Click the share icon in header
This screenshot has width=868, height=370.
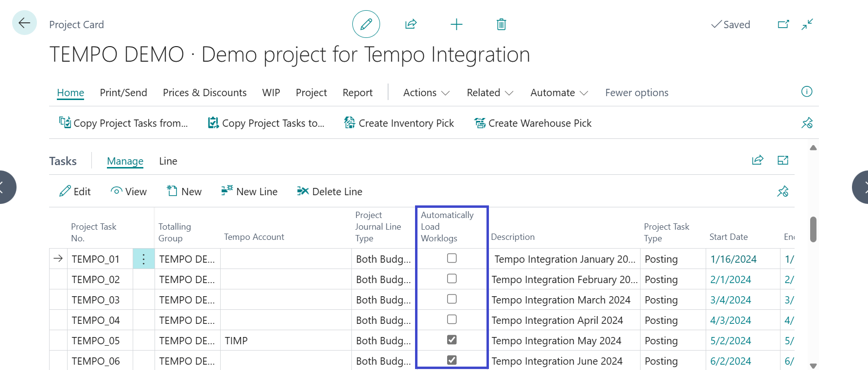[411, 24]
